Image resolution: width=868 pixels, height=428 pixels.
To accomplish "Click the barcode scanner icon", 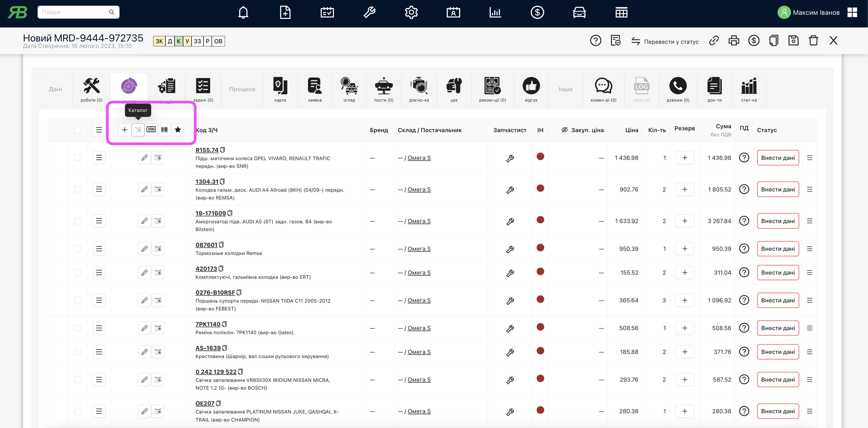I will pyautogui.click(x=164, y=130).
